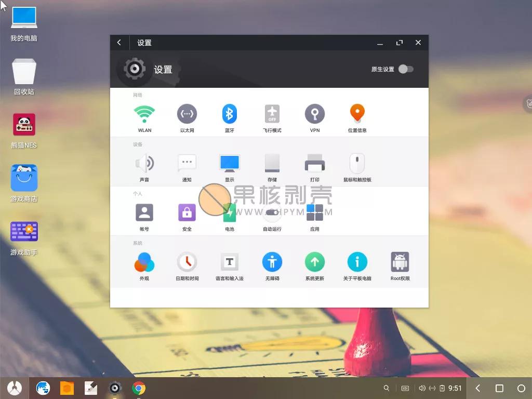Open the Game Store (游戏商店) desktop icon

(x=24, y=183)
